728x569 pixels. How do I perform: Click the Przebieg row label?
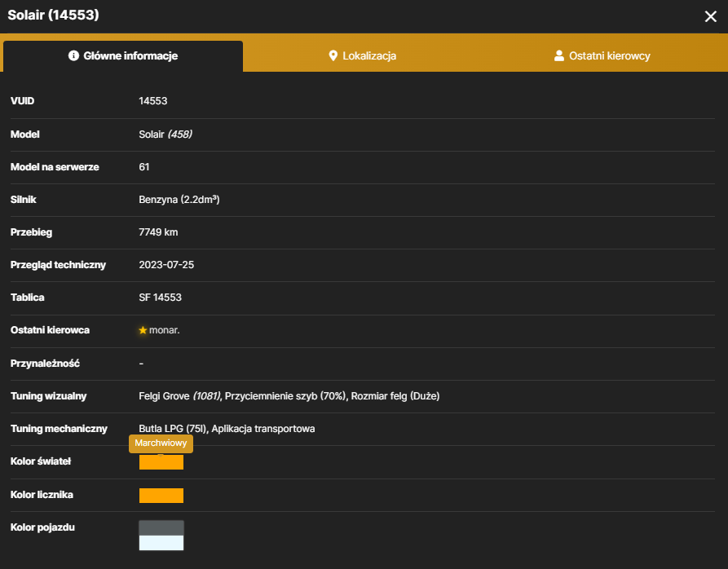pos(31,232)
